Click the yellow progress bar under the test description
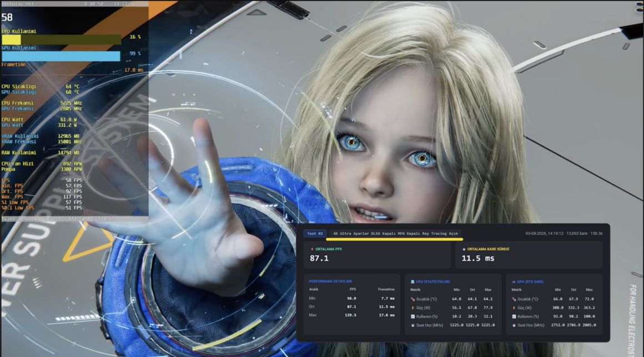The image size is (644, 357). click(394, 239)
